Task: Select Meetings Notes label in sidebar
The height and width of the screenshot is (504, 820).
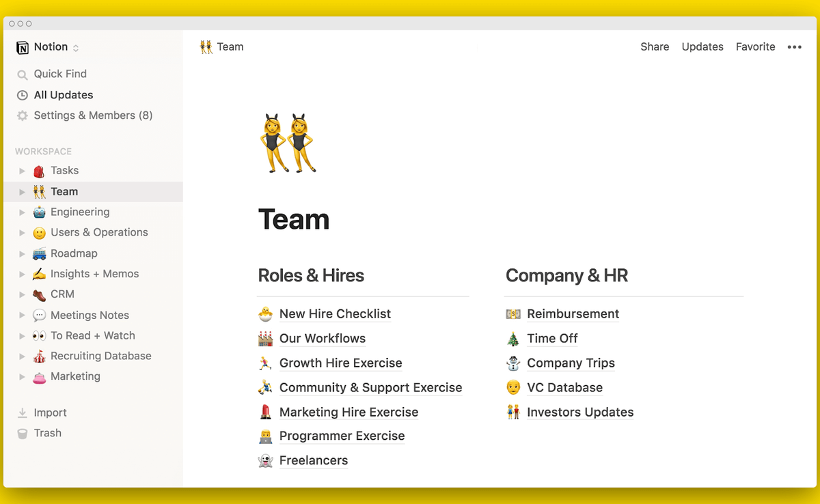Action: [90, 316]
